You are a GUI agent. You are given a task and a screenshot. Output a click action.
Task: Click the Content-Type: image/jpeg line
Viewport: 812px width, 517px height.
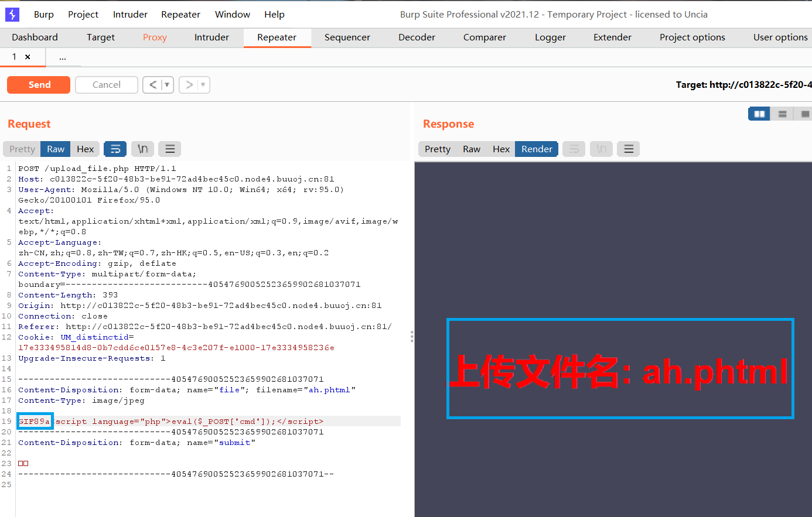[x=81, y=400]
